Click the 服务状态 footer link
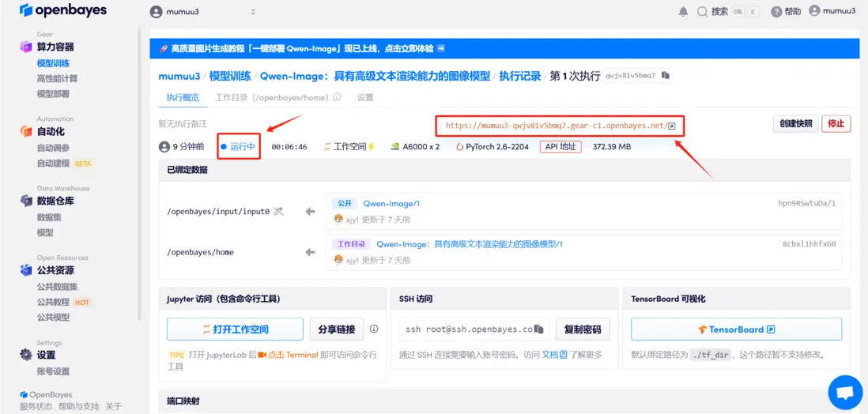Viewport: 868px width, 414px height. click(x=36, y=407)
